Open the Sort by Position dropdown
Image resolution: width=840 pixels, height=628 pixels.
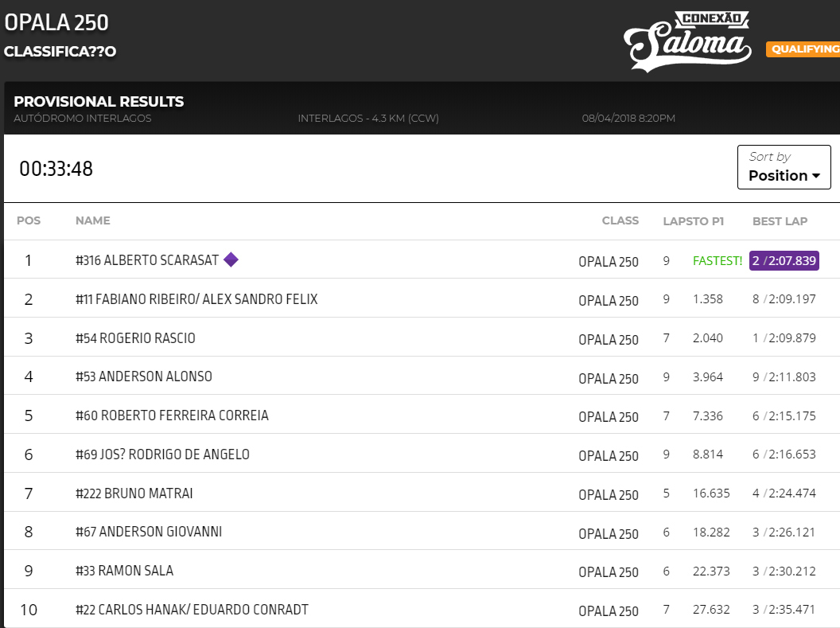point(784,167)
